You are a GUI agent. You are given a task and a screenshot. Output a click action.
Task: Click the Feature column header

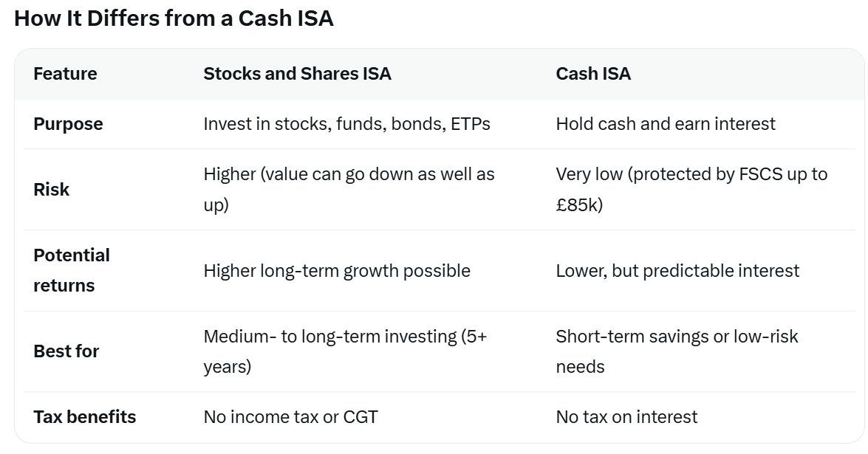(65, 74)
